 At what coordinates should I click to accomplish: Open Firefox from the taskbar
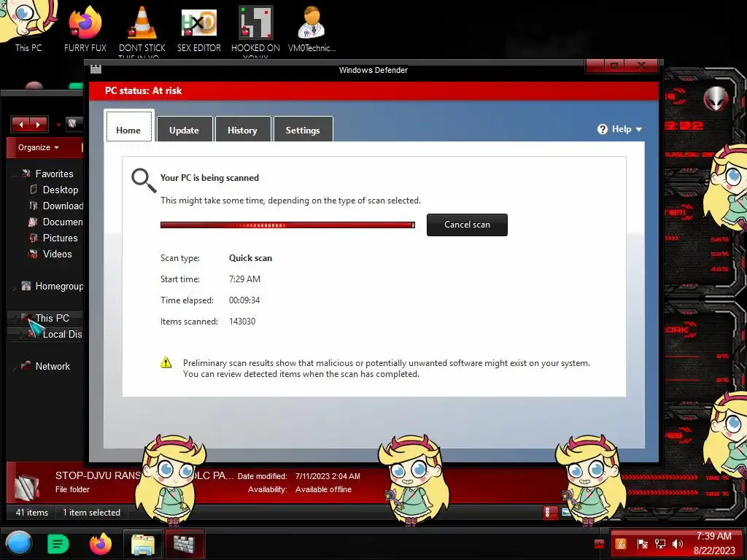[x=101, y=543]
